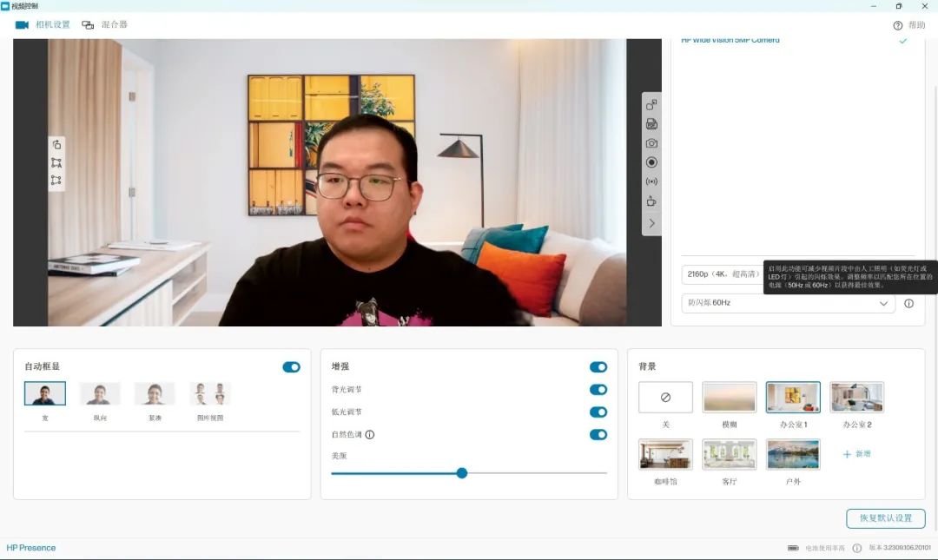Click the coffee cup break icon

point(651,201)
